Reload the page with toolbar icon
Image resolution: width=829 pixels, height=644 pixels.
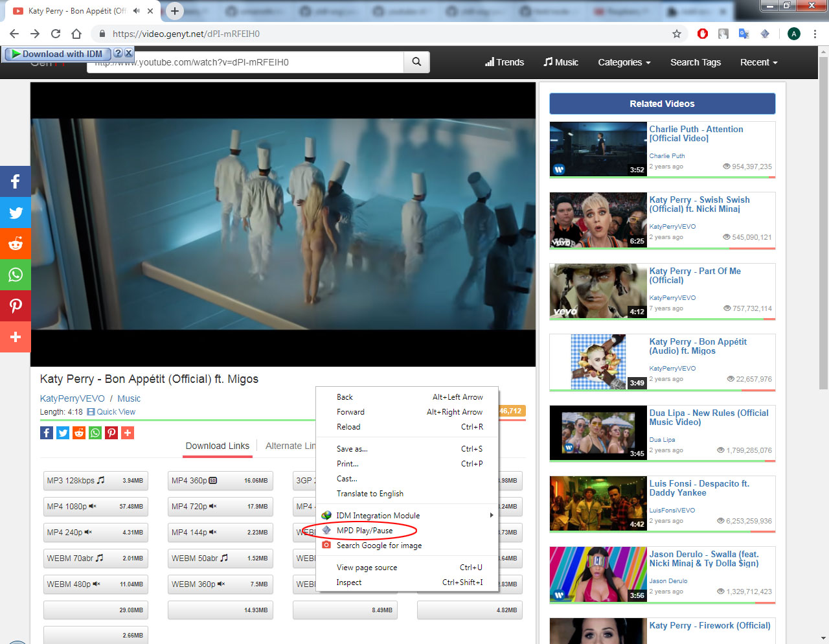pos(56,34)
